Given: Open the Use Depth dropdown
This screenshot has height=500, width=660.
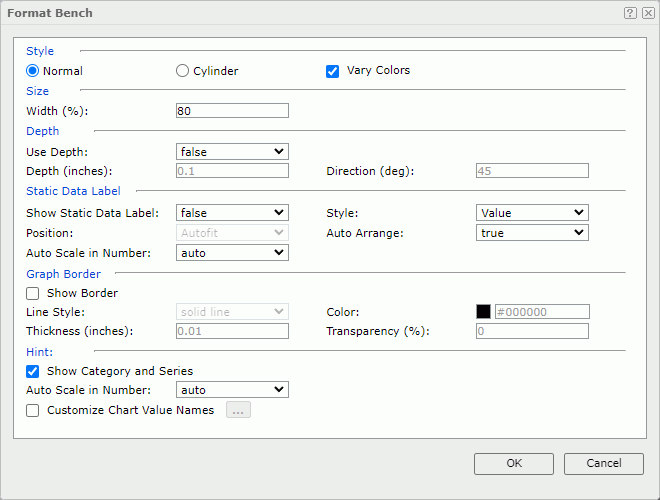Looking at the screenshot, I should 232,152.
